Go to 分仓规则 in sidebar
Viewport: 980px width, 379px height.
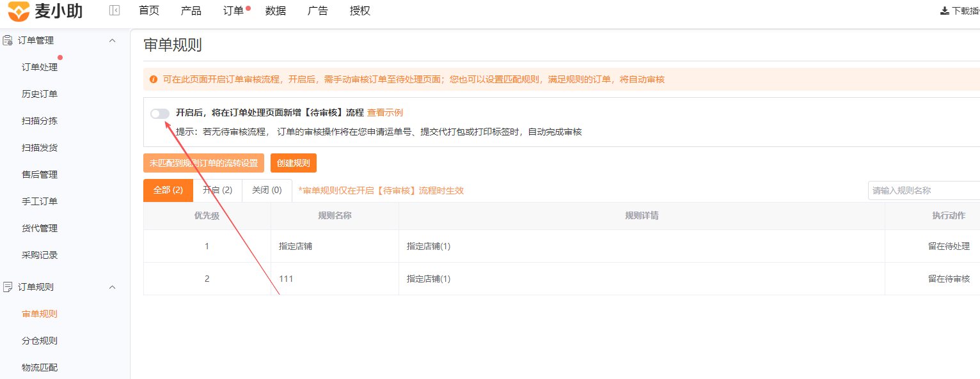40,341
